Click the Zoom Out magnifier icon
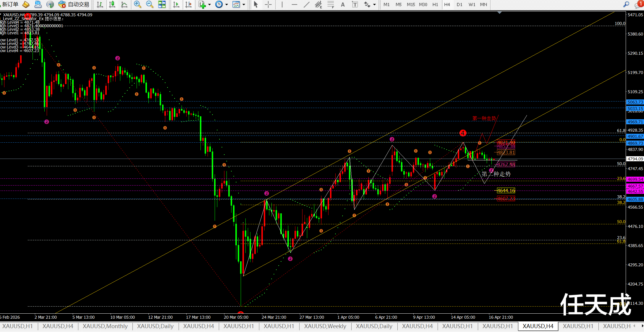 150,4
